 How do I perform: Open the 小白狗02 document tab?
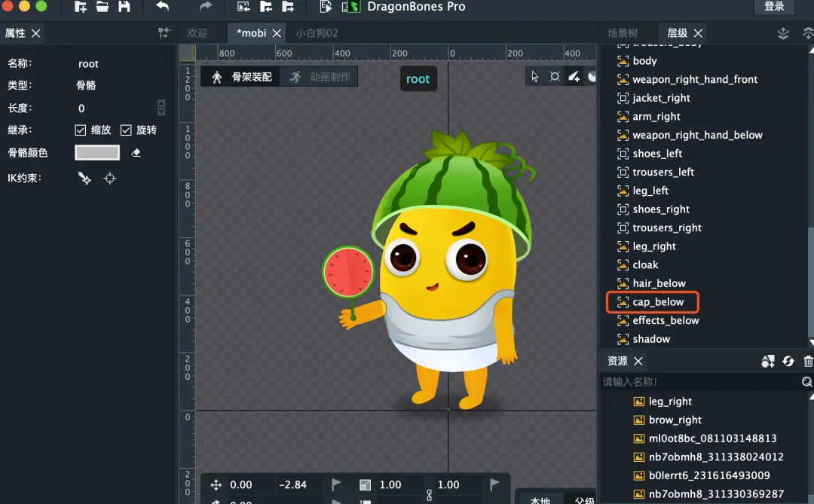pos(317,33)
